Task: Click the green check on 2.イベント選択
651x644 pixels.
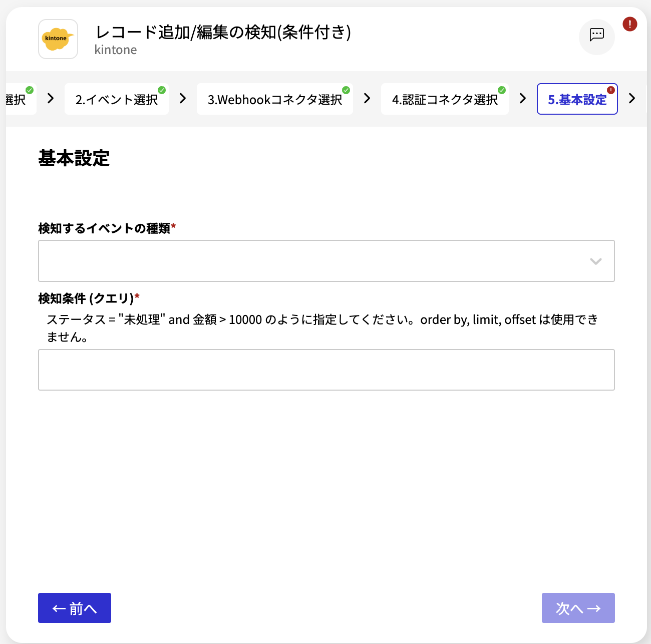Action: tap(162, 90)
